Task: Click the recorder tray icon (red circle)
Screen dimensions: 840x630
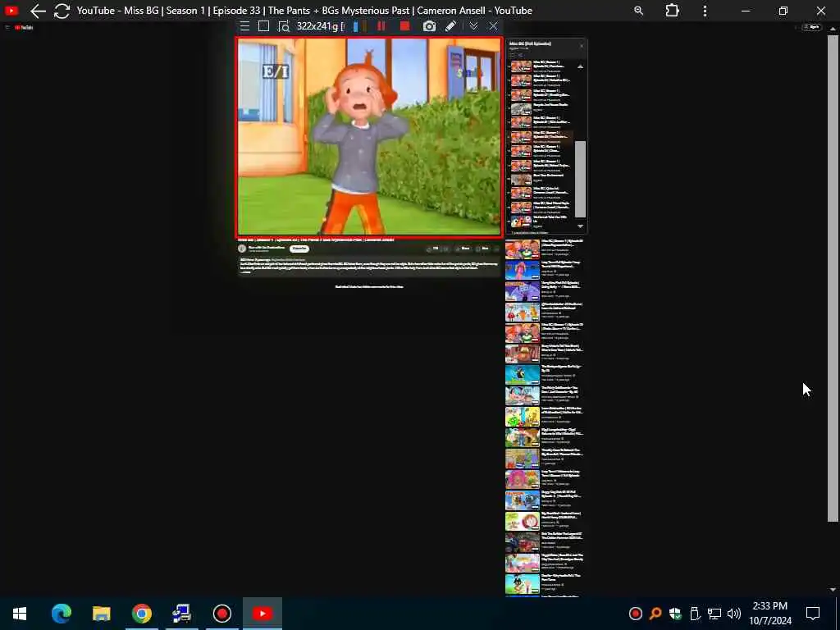Action: pos(636,614)
